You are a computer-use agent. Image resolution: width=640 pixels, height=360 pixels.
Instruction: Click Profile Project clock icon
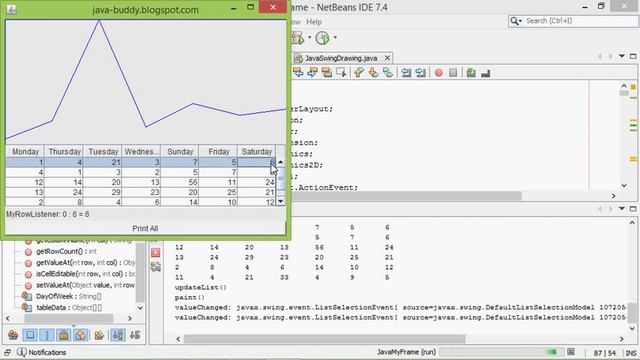click(322, 38)
